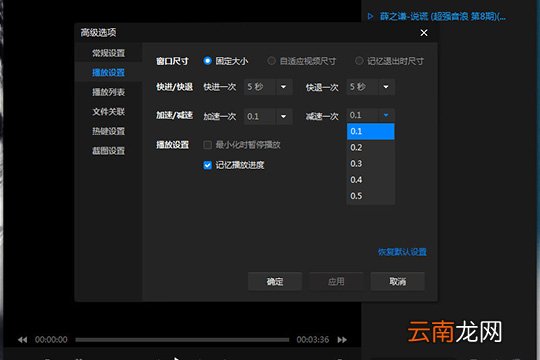Select 0.3 in the dropdown list
540x360 pixels.
[371, 164]
